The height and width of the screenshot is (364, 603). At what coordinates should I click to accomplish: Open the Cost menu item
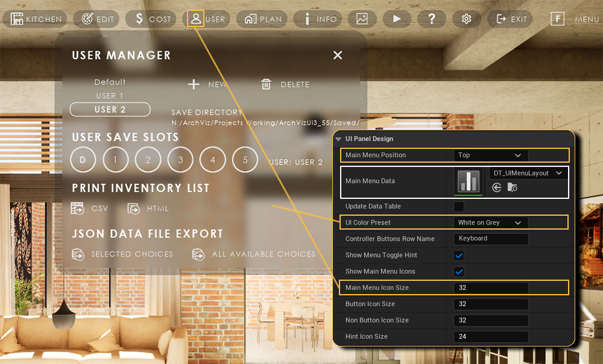(151, 19)
